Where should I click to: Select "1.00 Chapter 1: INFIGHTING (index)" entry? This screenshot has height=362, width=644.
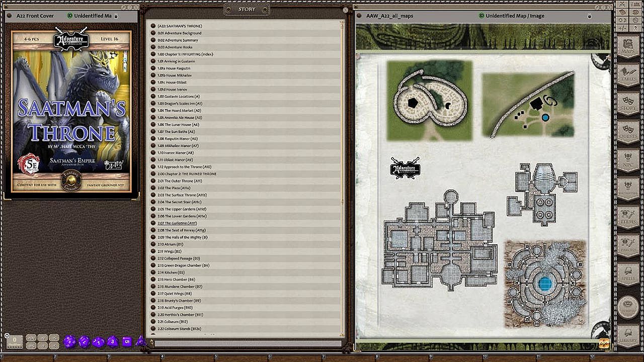[x=185, y=54]
